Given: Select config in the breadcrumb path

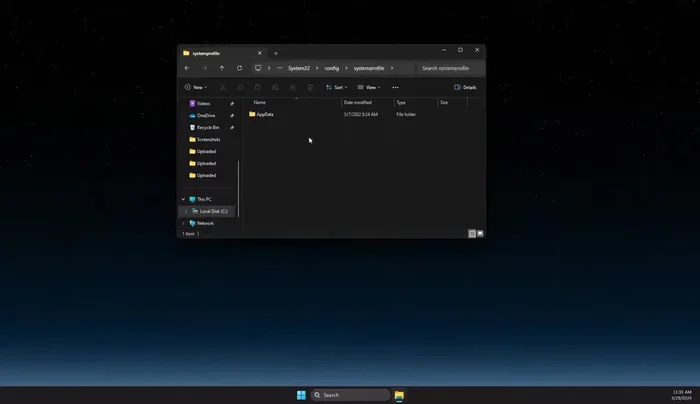Looking at the screenshot, I should point(332,68).
